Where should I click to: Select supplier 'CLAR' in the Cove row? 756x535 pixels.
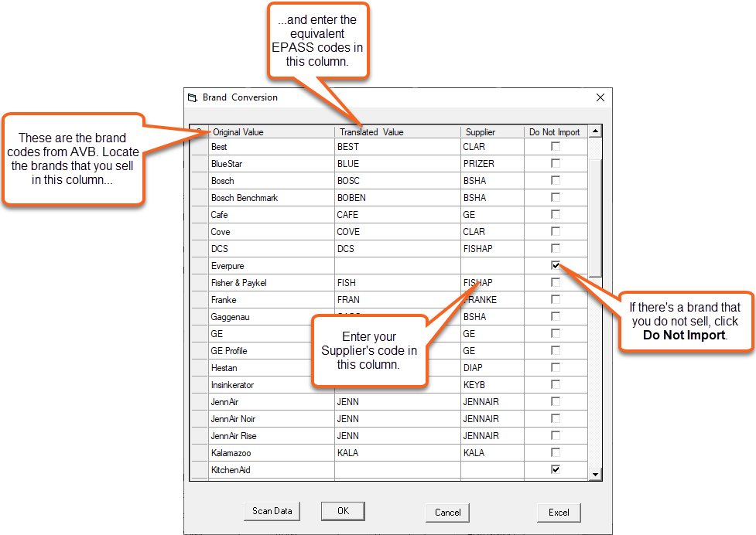pyautogui.click(x=492, y=232)
